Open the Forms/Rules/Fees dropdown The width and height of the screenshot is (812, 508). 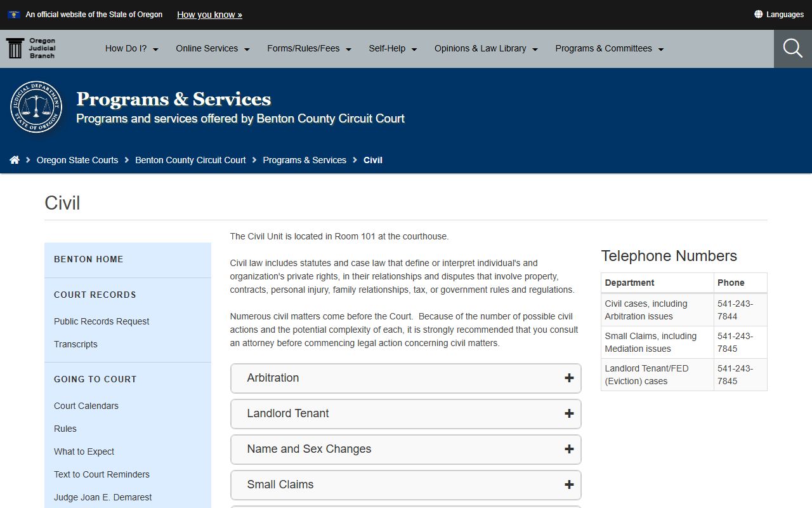pyautogui.click(x=310, y=48)
